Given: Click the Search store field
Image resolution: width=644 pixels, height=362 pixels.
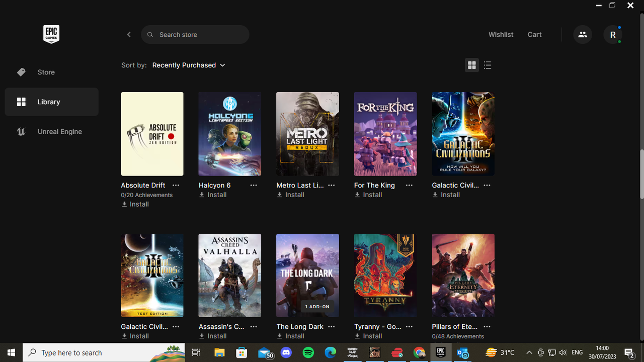Looking at the screenshot, I should pyautogui.click(x=195, y=35).
